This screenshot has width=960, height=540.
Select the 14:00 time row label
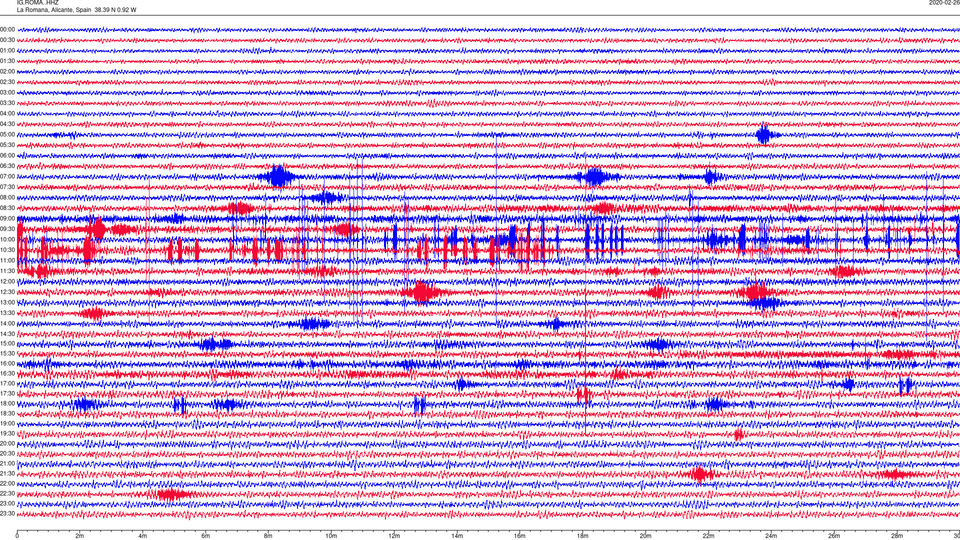coord(7,323)
